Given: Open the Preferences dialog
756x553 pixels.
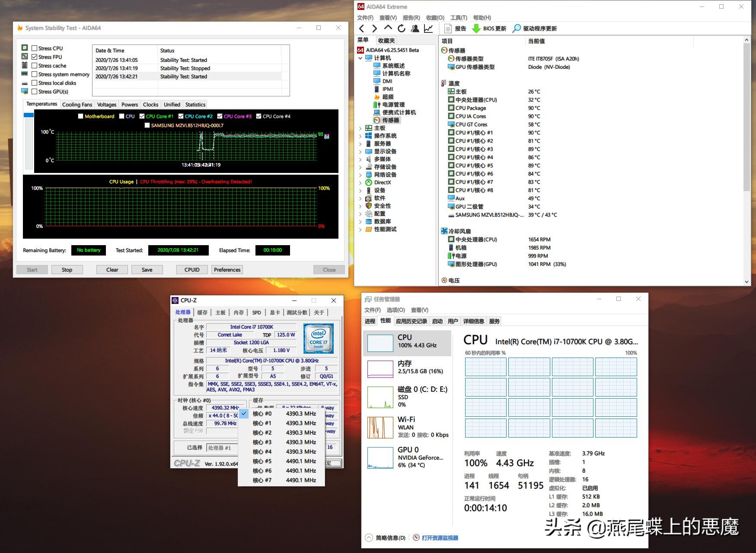Looking at the screenshot, I should (227, 270).
